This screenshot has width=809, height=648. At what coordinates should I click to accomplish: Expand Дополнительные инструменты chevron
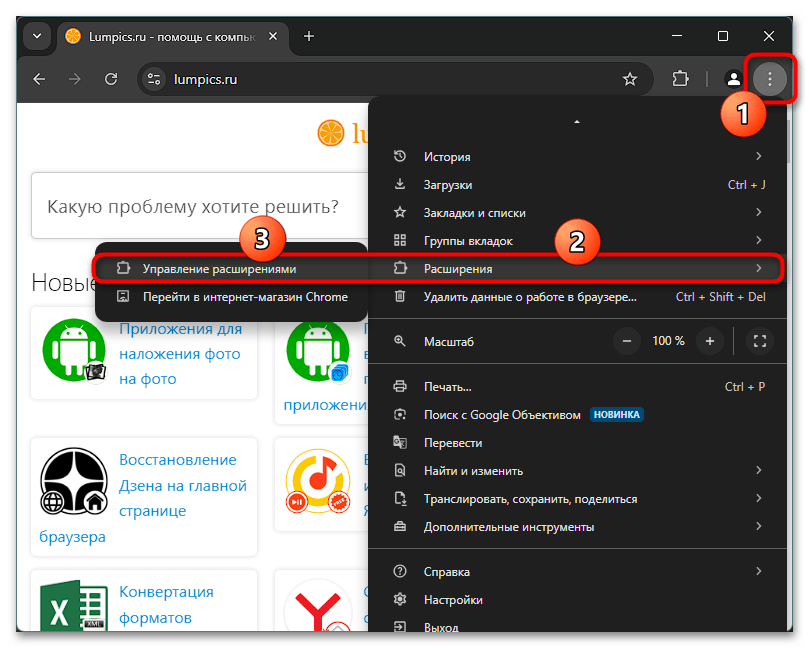758,526
